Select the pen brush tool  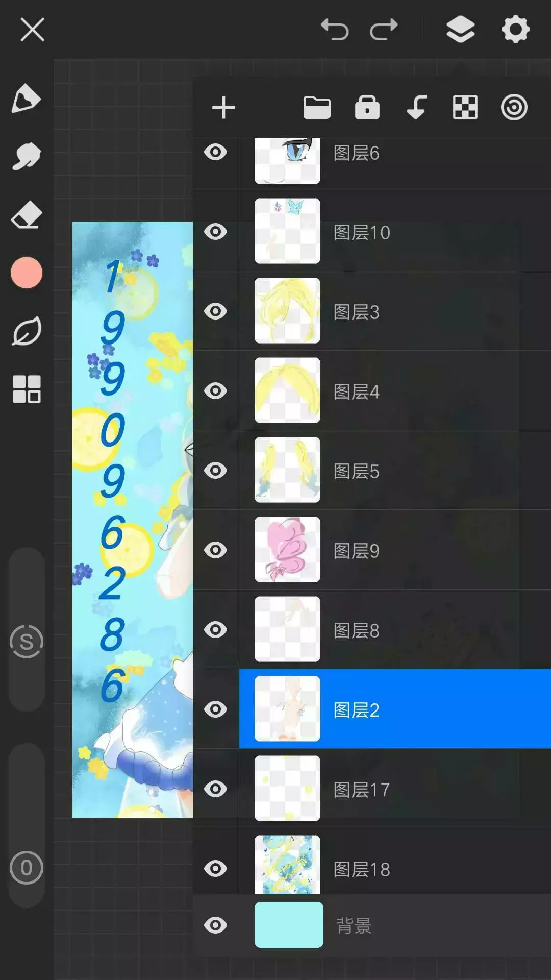point(26,98)
